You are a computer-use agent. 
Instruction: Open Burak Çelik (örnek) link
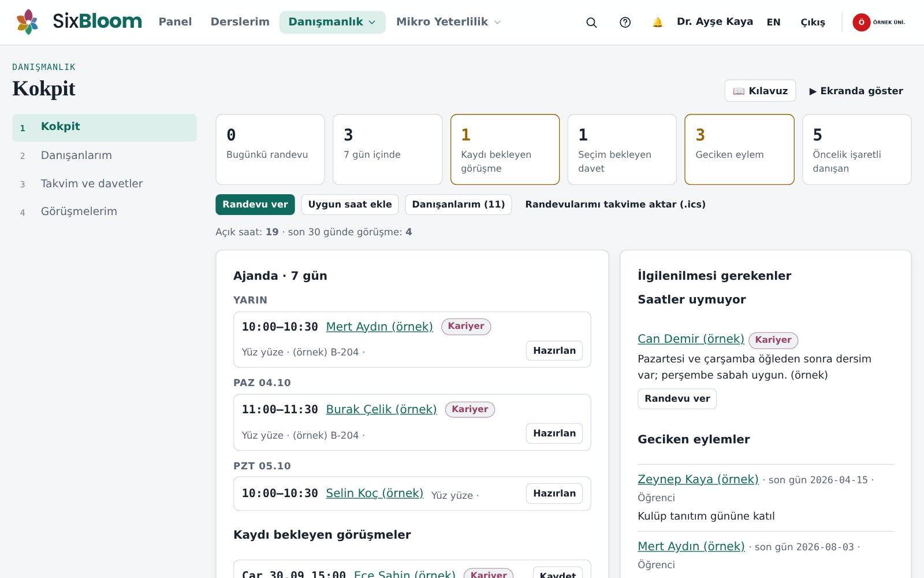[381, 409]
